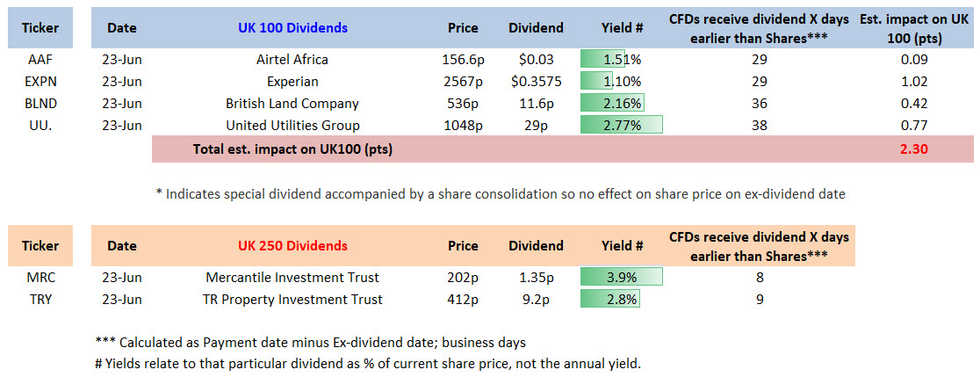This screenshot has height=377, width=980.
Task: Select the EXPN ticker cell
Action: click(x=40, y=82)
